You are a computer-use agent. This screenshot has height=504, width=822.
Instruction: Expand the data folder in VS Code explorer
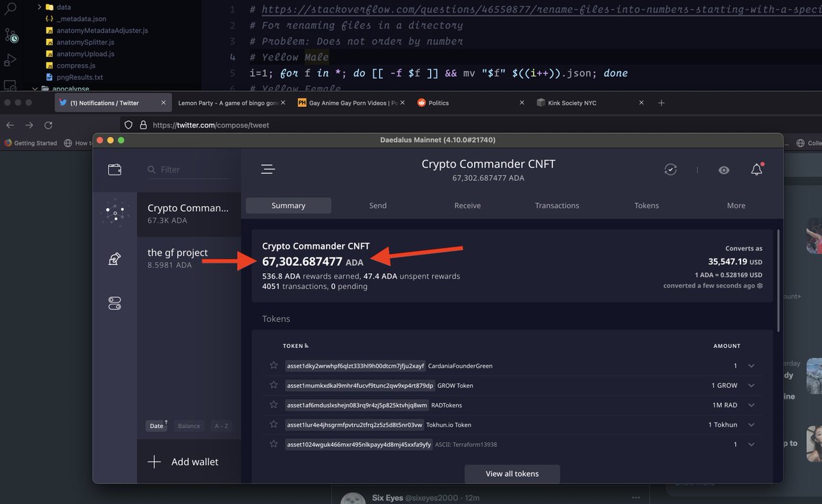coord(40,7)
